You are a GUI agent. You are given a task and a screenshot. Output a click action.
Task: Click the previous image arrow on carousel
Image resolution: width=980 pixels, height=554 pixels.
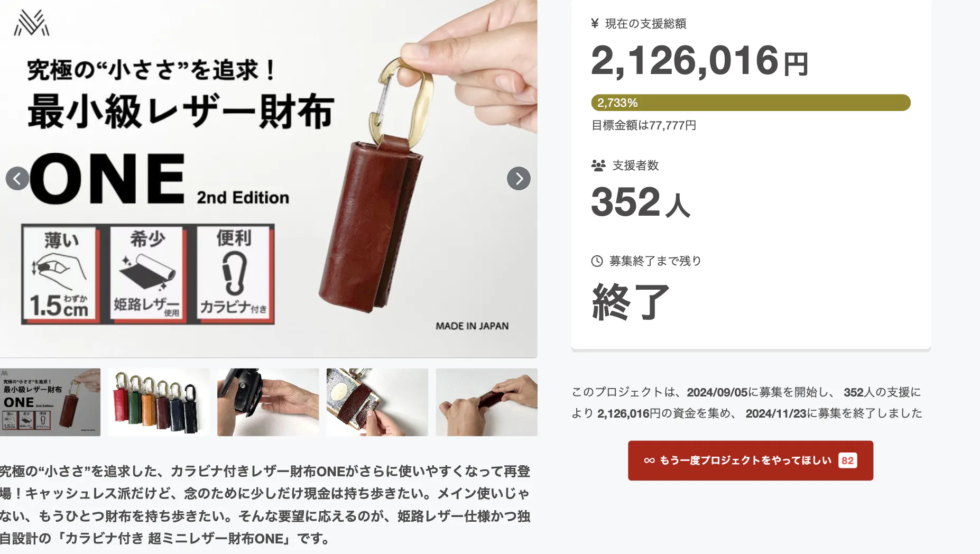pos(17,179)
